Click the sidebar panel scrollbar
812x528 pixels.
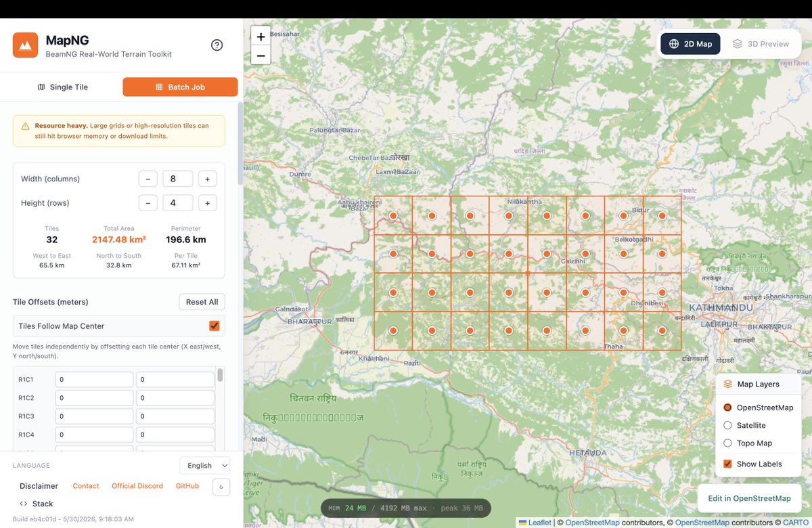point(239,144)
